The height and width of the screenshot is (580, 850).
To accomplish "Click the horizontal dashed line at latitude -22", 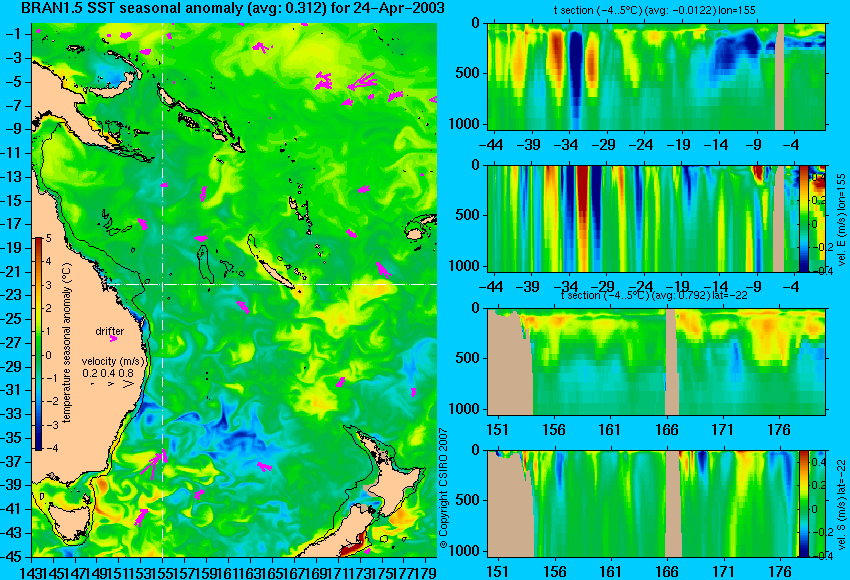I will click(273, 284).
